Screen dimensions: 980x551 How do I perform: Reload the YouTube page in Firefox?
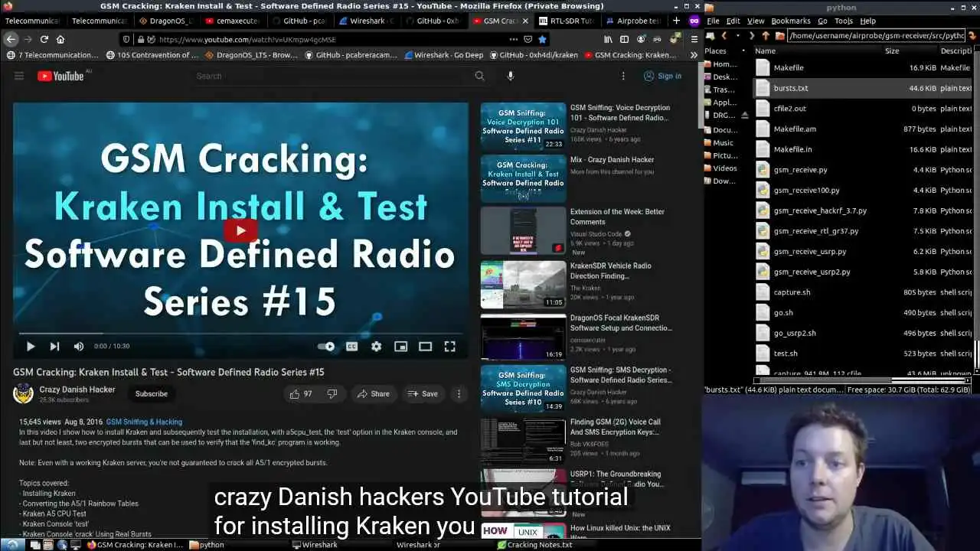pos(44,39)
